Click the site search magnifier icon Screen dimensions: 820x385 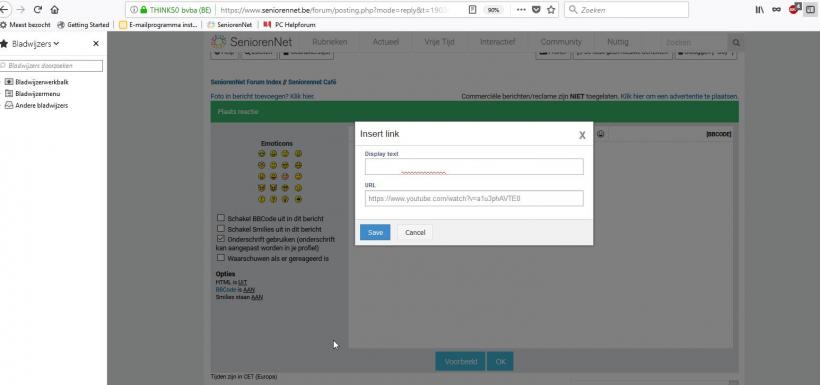[x=736, y=42]
